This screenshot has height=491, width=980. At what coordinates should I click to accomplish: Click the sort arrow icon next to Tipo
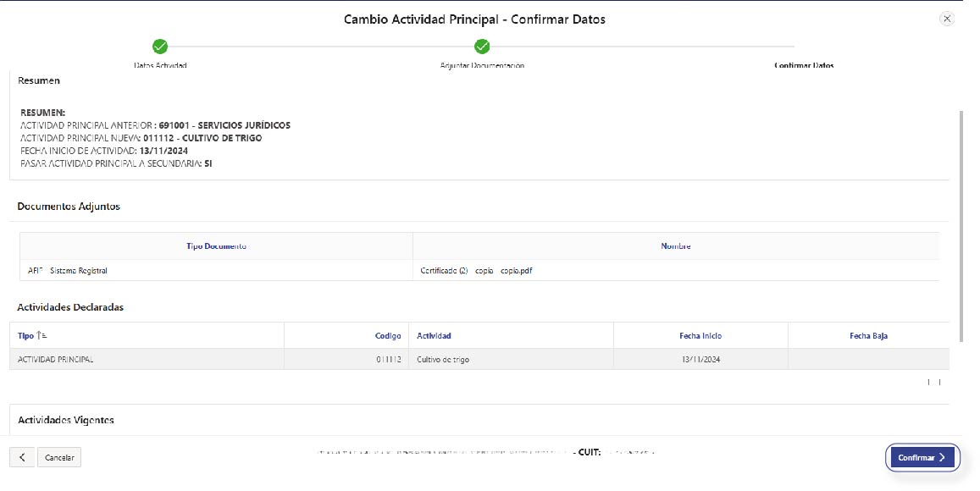[x=42, y=336]
